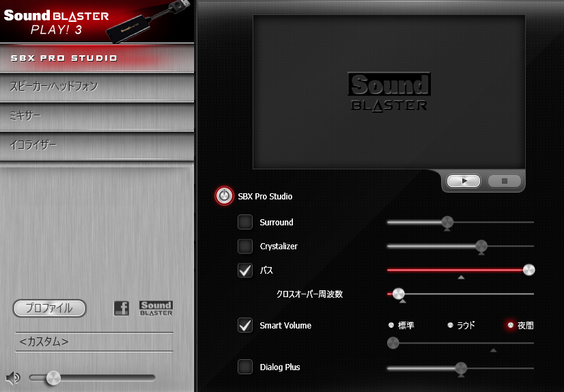This screenshot has width=564, height=392.
Task: Stop the demo preview
Action: (505, 181)
